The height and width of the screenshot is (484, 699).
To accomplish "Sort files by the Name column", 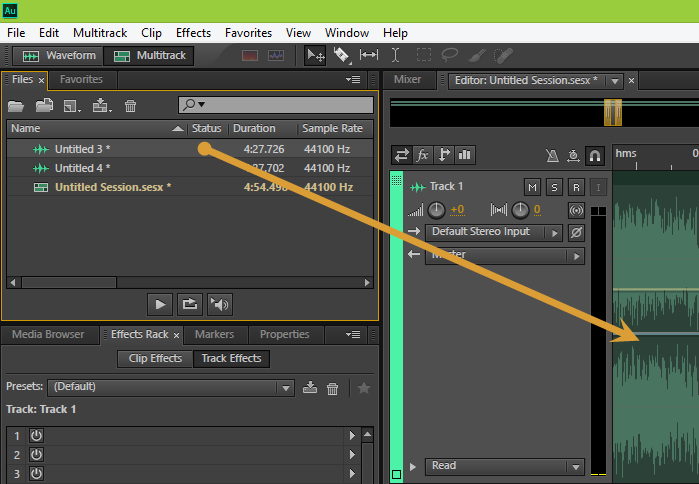I will click(x=97, y=128).
